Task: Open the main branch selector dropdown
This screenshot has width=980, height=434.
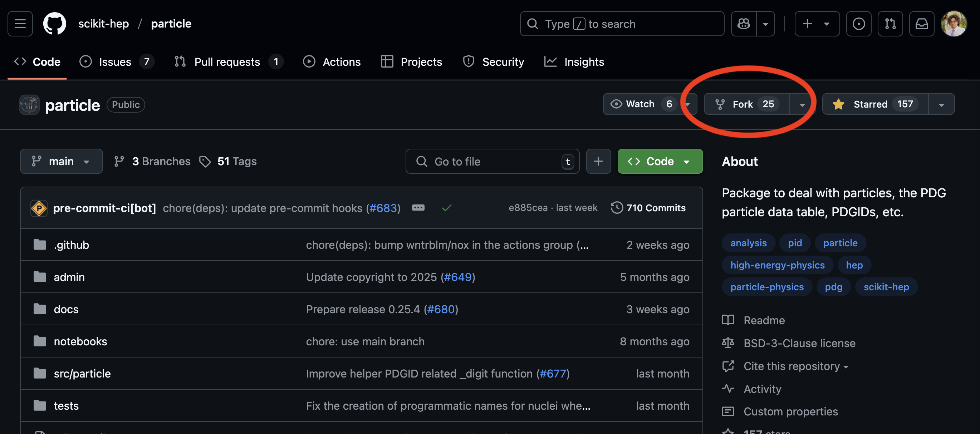Action: (x=61, y=161)
